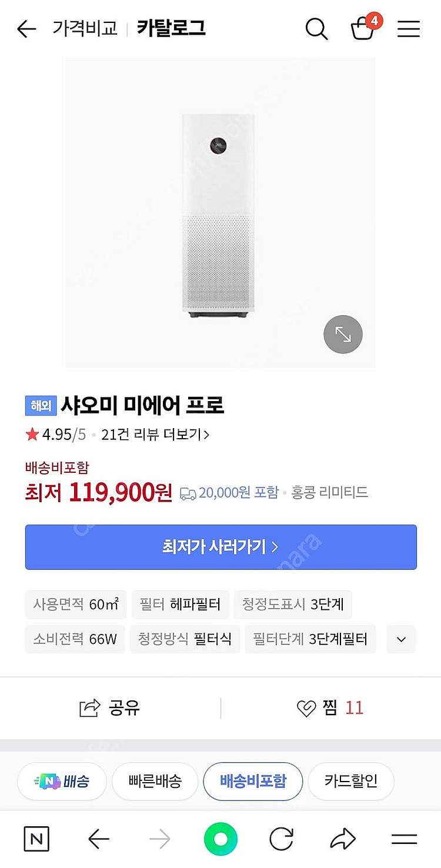Expand the product specs chevron

[x=401, y=639]
